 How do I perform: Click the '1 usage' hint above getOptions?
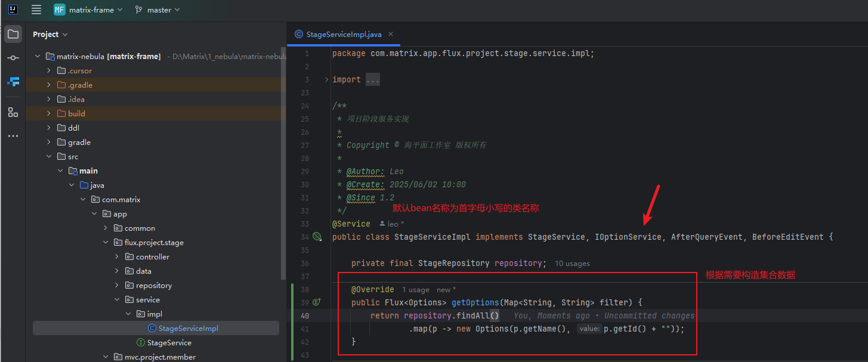415,289
